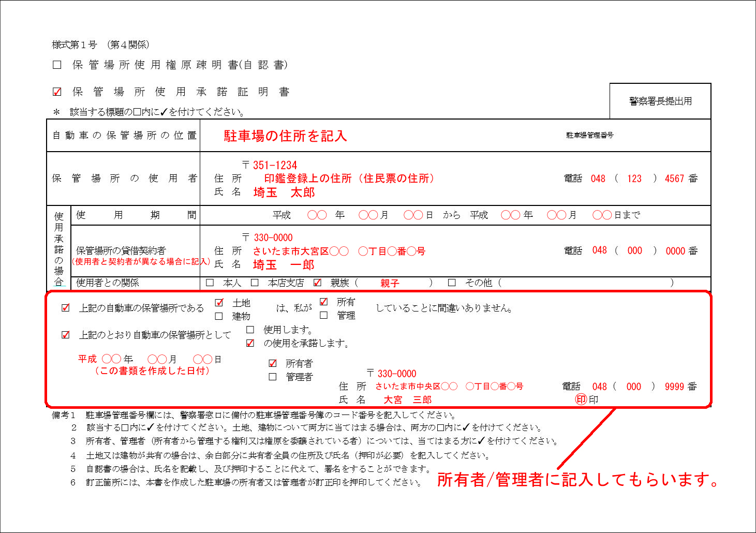Select 〒330-0000 above さいたま市中央区 address

coord(392,374)
